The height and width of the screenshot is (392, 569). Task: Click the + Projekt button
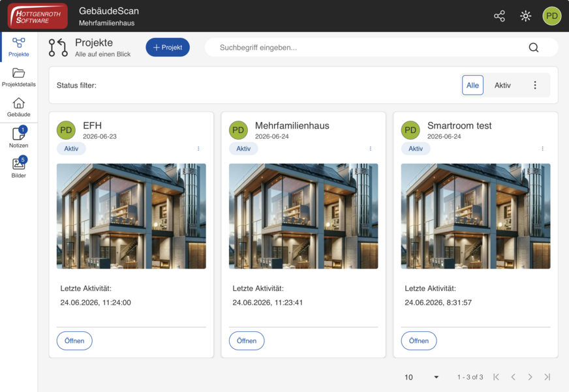pyautogui.click(x=168, y=48)
